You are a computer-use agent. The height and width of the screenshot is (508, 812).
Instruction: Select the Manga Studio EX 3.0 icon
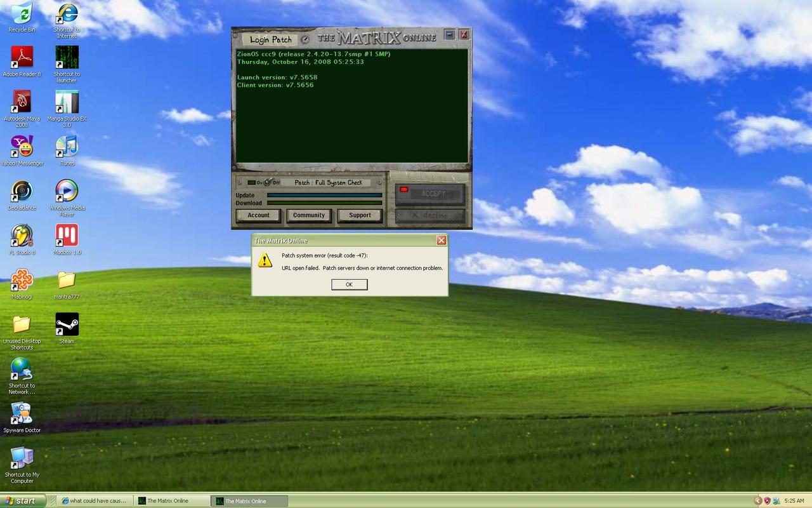pos(67,109)
